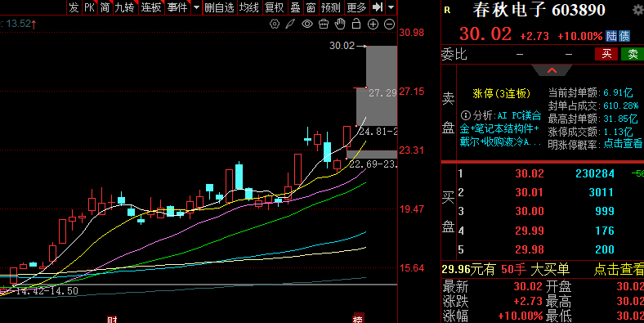Open 点击查看 link for large buy orders

[619, 270]
